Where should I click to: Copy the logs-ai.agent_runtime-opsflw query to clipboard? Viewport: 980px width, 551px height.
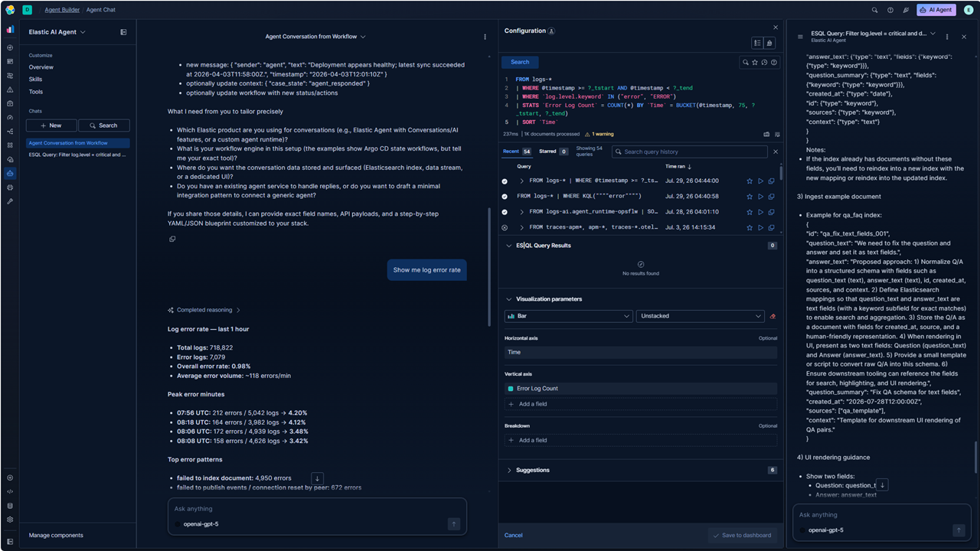771,212
